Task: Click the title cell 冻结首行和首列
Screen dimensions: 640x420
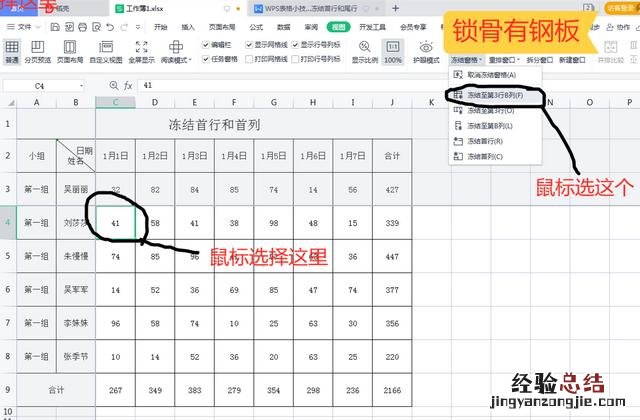Action: pos(215,124)
